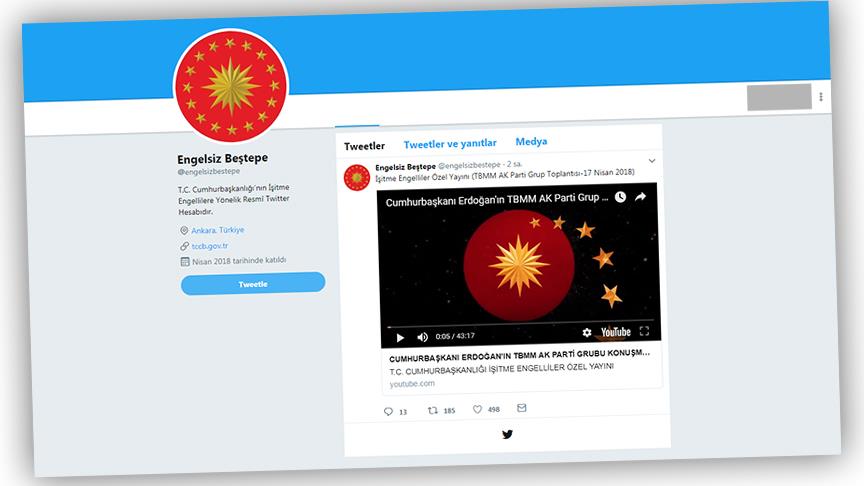Retweet the Engelsiz Beştepe tweet
The image size is (864, 486).
pyautogui.click(x=433, y=410)
